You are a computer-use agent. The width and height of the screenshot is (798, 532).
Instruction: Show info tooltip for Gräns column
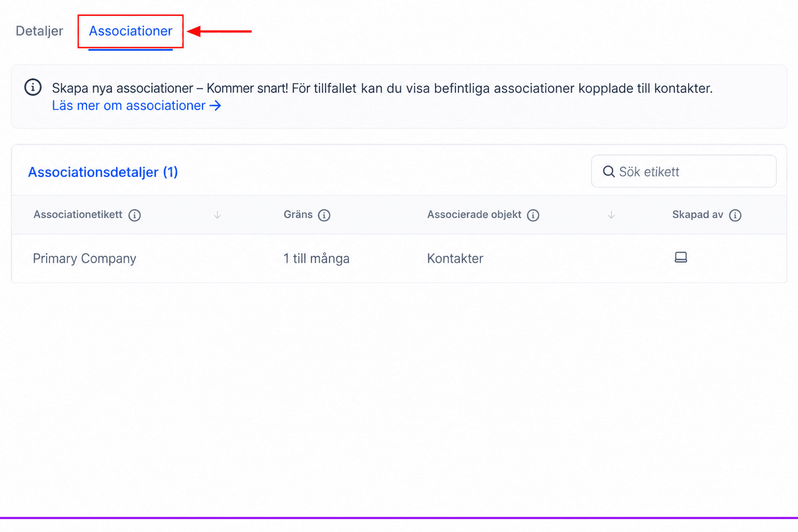tap(324, 215)
